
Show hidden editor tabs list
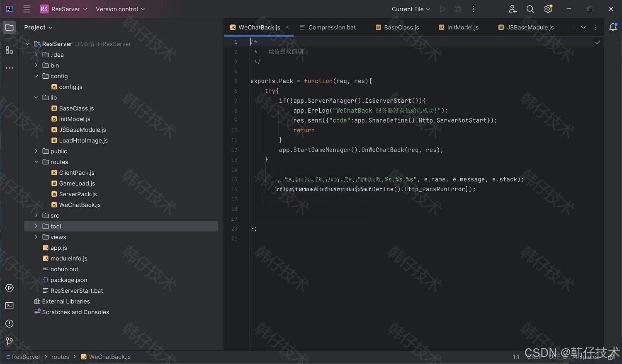coord(583,27)
